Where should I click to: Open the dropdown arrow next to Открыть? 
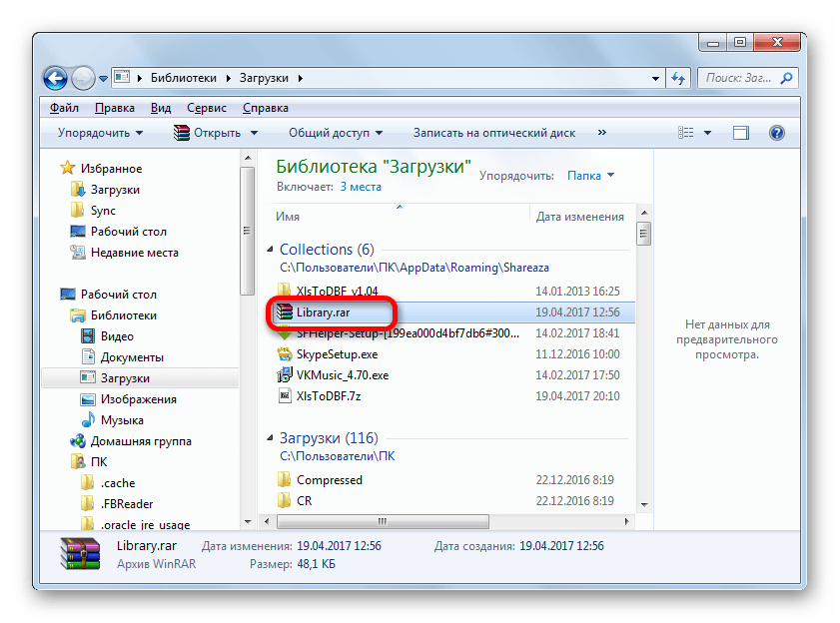(x=254, y=133)
